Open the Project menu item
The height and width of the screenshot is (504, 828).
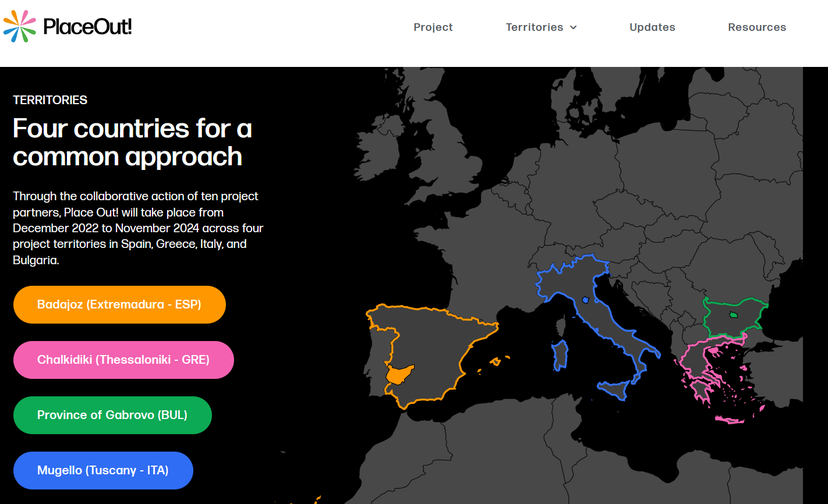click(433, 27)
